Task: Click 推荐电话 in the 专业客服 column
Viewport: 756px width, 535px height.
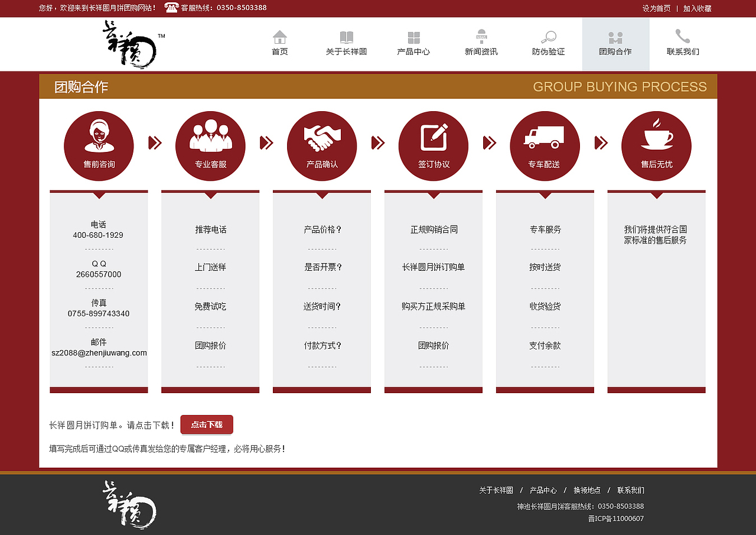Action: pos(211,229)
